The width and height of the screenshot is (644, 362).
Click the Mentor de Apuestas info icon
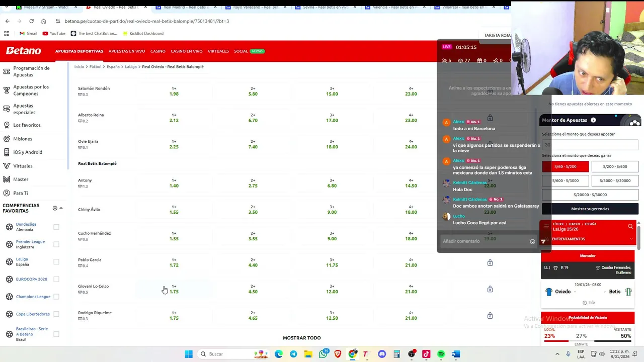coord(593,120)
